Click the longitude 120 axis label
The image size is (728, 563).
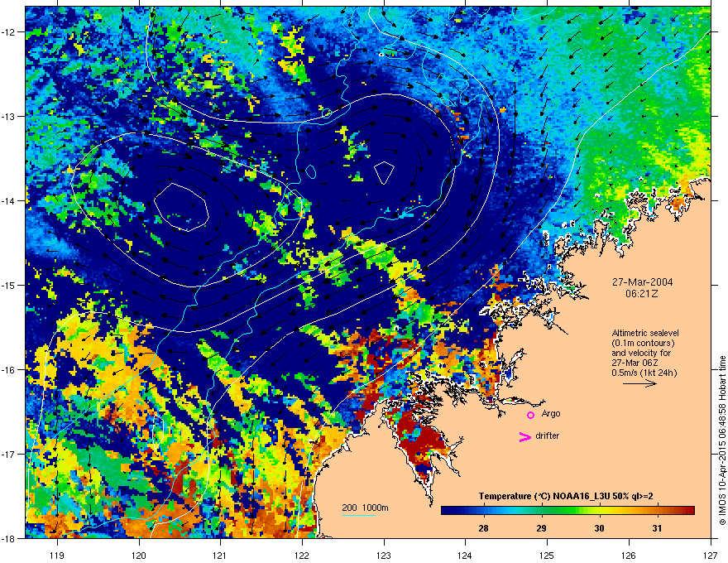point(139,555)
